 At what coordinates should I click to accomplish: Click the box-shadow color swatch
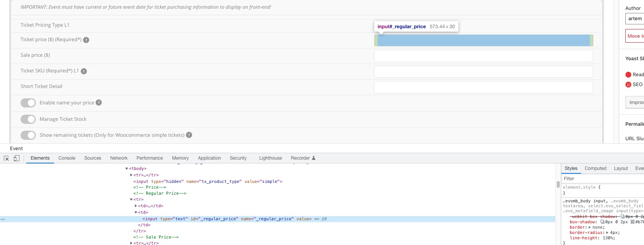[633, 222]
